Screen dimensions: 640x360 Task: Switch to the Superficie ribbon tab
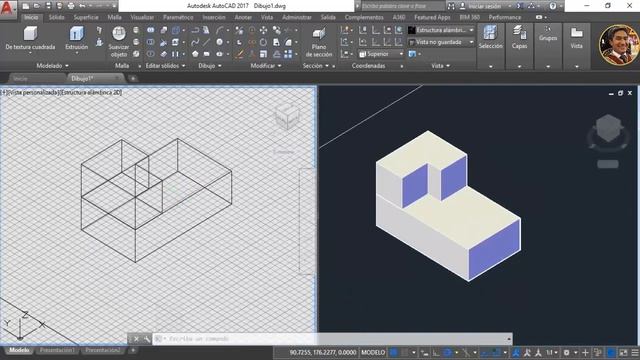click(x=86, y=18)
